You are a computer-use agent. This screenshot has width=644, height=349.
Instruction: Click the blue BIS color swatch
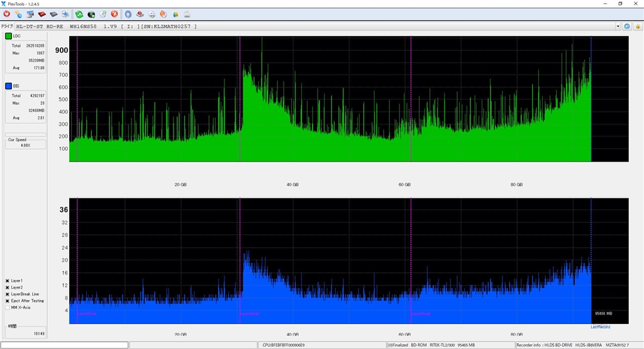tap(9, 86)
